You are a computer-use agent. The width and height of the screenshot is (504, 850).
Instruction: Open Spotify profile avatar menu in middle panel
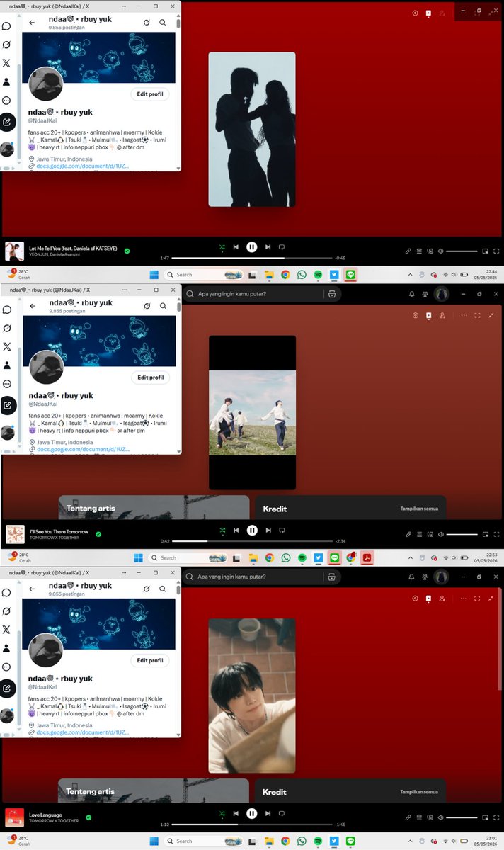point(441,294)
